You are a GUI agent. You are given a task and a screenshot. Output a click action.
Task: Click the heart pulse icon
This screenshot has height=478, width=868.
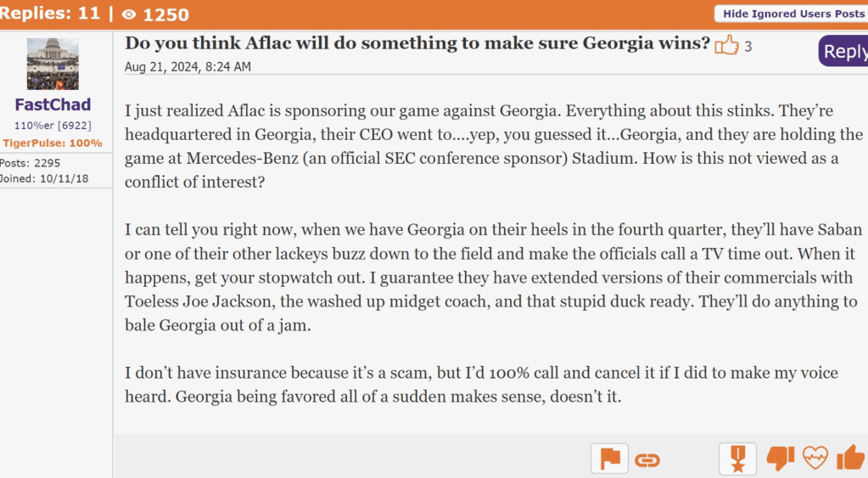coord(815,458)
